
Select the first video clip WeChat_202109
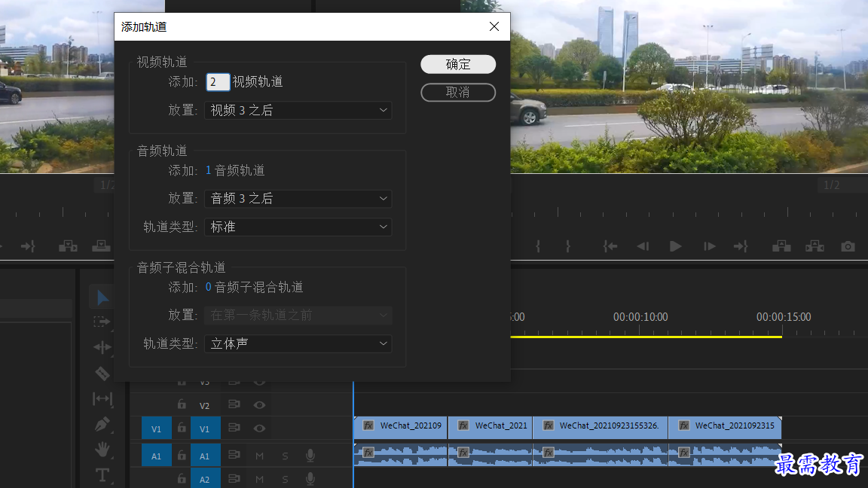pos(400,428)
